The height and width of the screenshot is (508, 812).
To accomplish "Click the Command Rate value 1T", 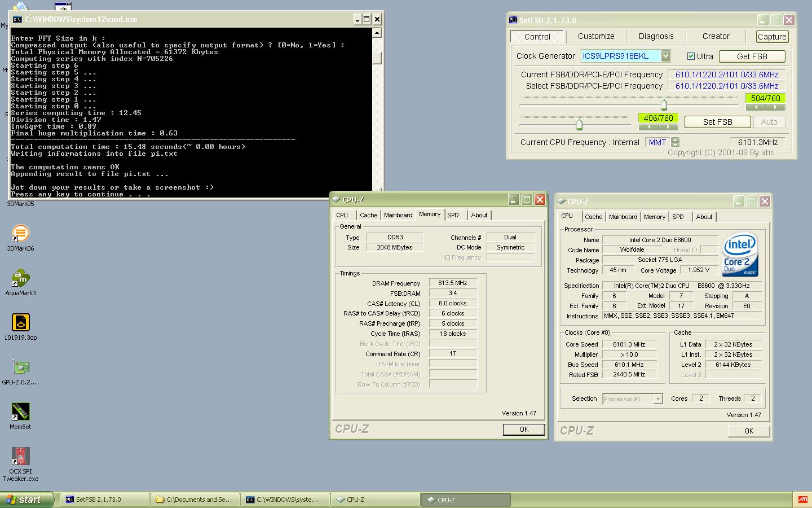I will click(453, 353).
